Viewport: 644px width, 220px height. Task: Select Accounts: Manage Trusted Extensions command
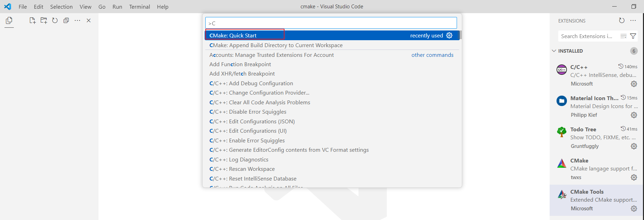[x=332, y=55]
